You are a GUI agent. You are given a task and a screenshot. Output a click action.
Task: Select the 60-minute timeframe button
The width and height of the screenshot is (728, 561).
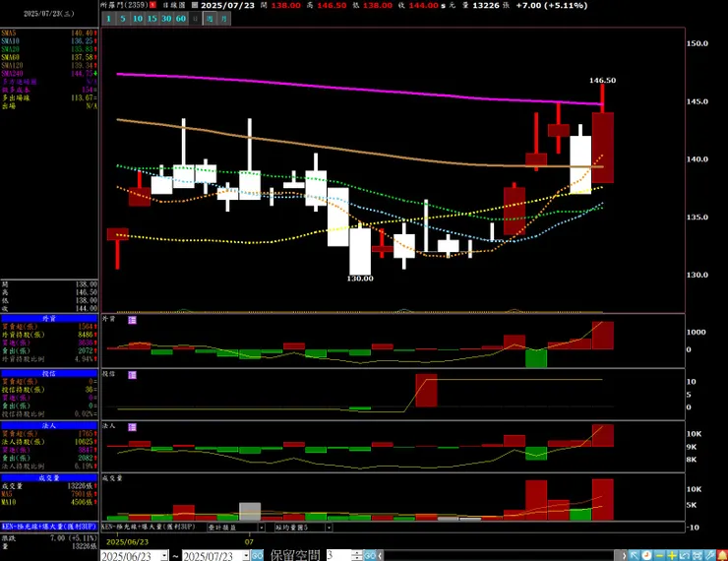coord(181,19)
